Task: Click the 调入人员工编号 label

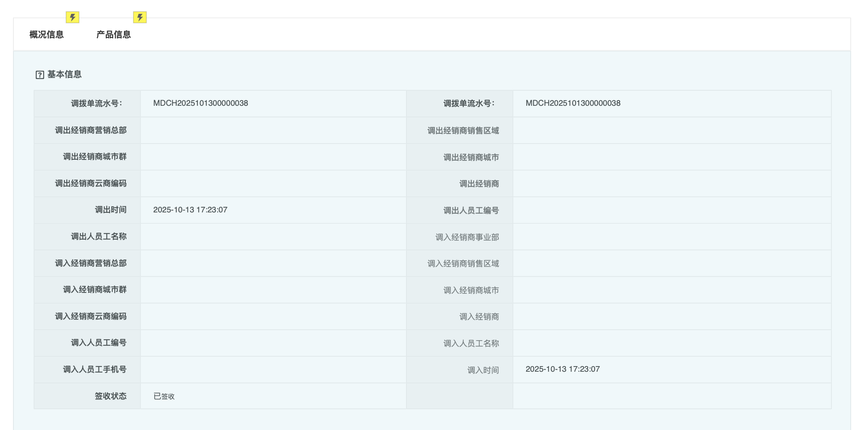Action: pyautogui.click(x=99, y=343)
